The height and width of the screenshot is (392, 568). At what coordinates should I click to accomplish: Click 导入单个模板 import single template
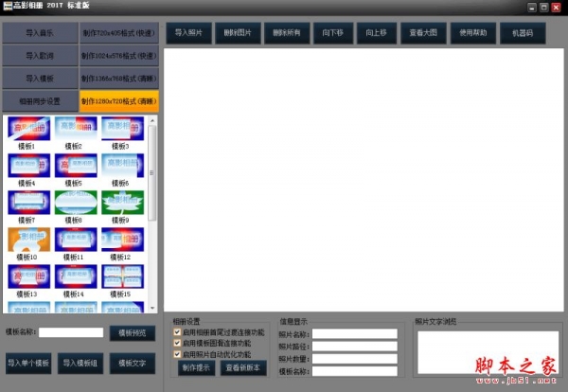pos(28,363)
